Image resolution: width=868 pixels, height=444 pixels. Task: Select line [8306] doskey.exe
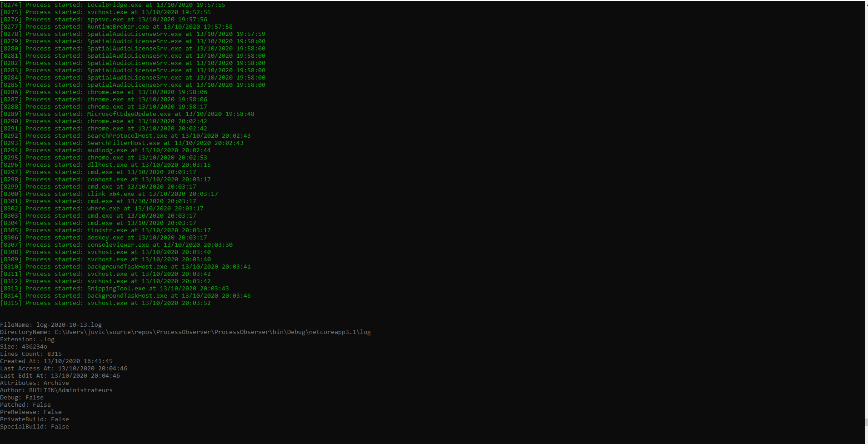click(104, 238)
